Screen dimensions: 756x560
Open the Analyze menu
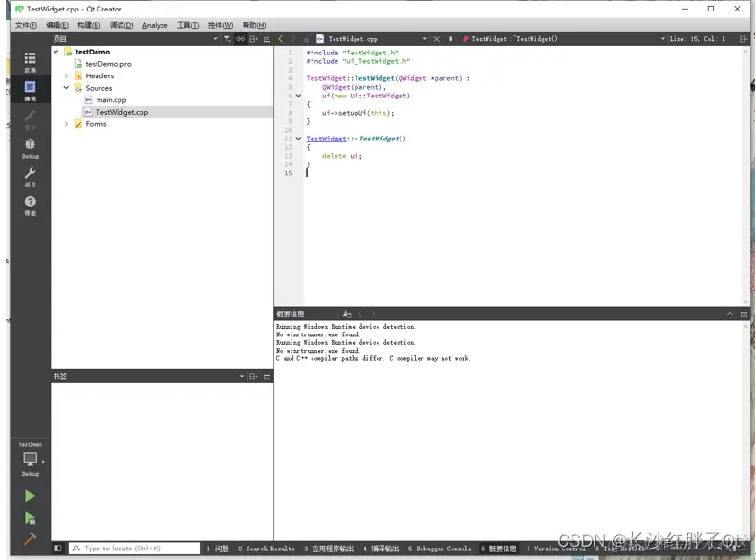(x=155, y=25)
